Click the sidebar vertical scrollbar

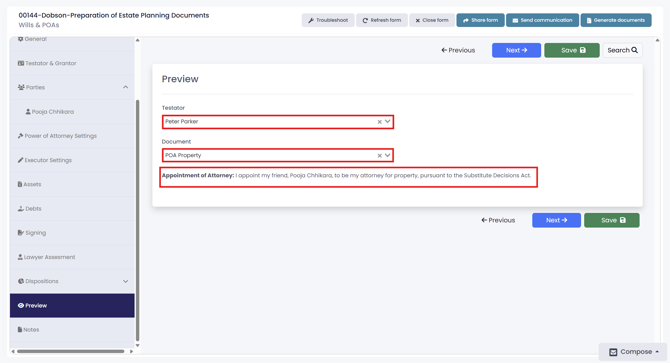click(x=138, y=220)
